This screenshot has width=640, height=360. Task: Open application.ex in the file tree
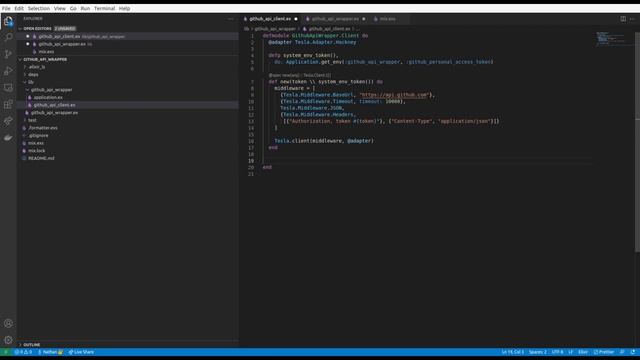coord(48,98)
